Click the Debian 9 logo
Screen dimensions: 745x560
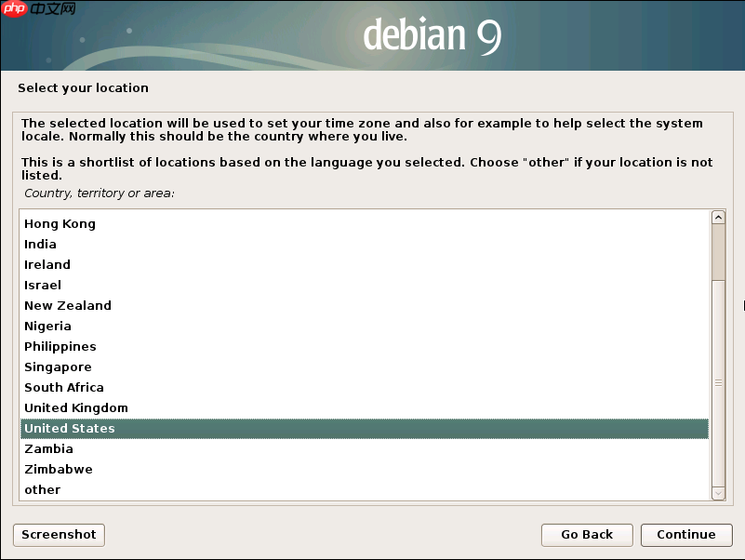point(432,36)
